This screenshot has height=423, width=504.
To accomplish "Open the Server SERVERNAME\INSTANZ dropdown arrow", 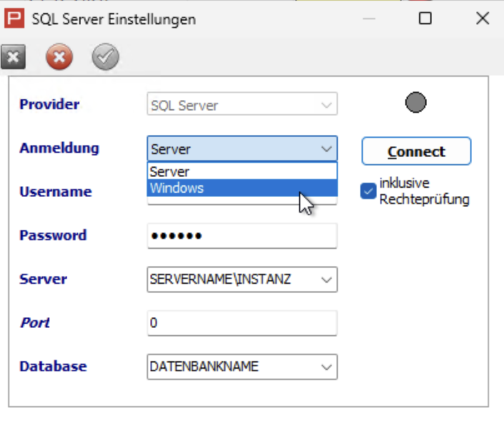I will click(x=326, y=280).
